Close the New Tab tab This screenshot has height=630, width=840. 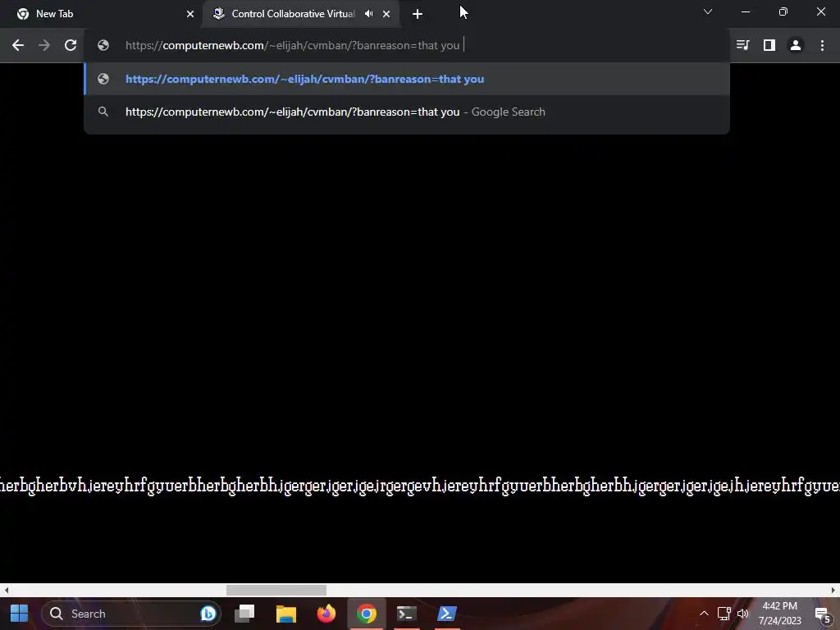[190, 14]
